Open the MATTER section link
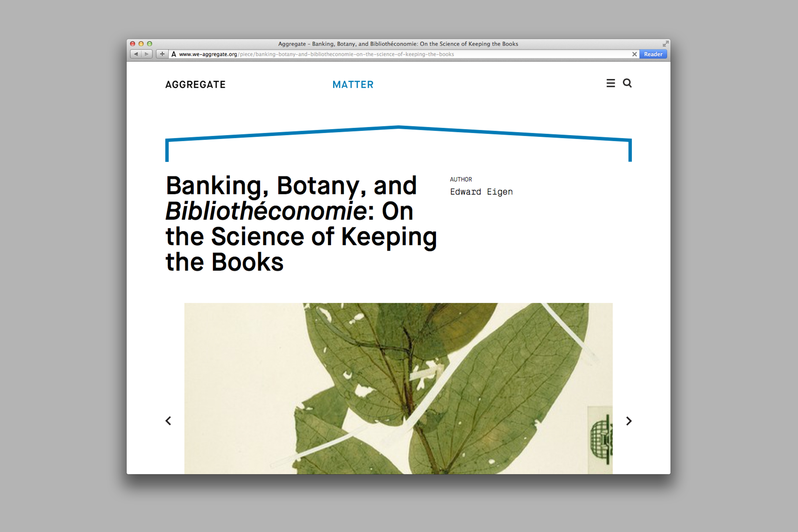 [353, 85]
